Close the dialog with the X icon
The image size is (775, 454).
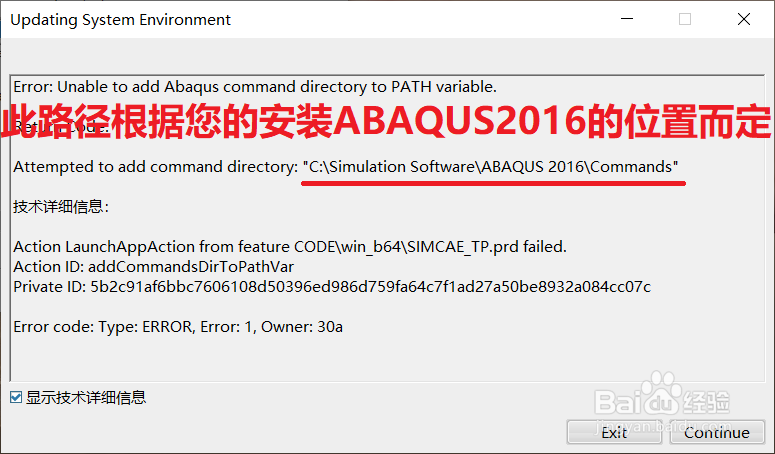744,19
